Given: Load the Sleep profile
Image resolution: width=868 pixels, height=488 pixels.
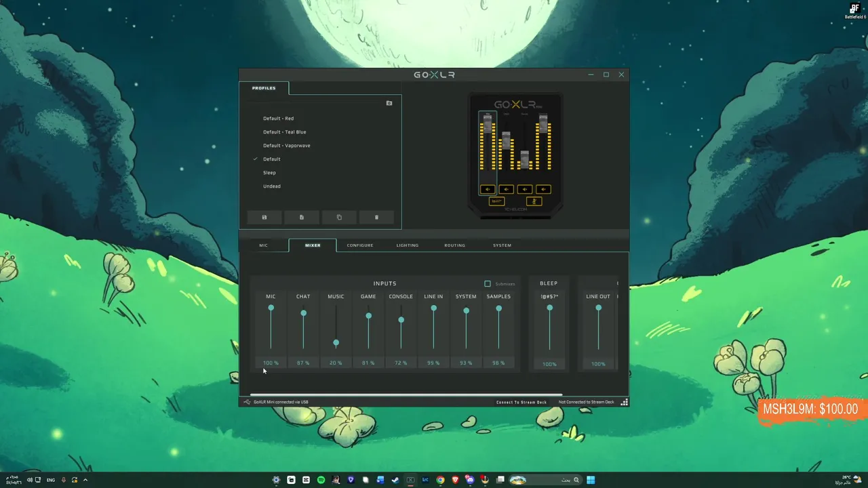Looking at the screenshot, I should click(269, 173).
